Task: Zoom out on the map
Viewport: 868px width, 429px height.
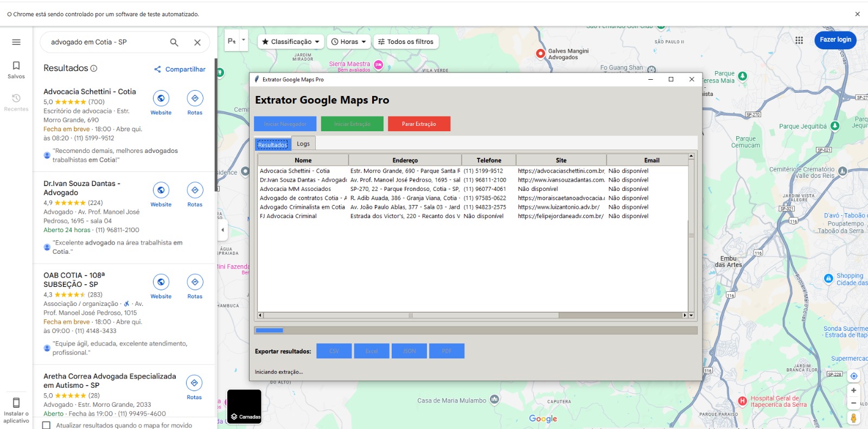Action: tap(853, 403)
